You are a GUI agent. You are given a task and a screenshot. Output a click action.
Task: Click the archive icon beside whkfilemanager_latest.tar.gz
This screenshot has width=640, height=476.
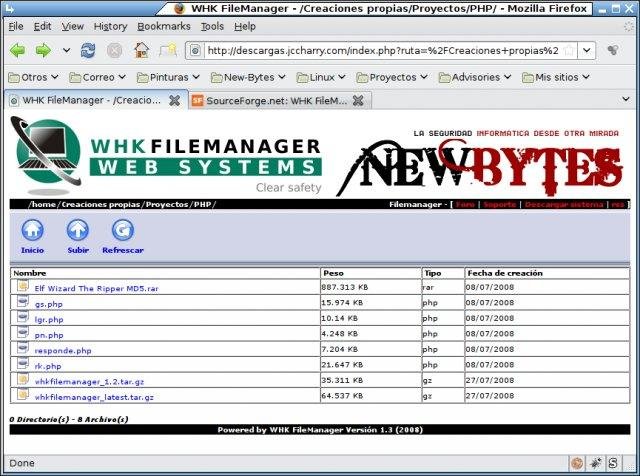click(23, 394)
